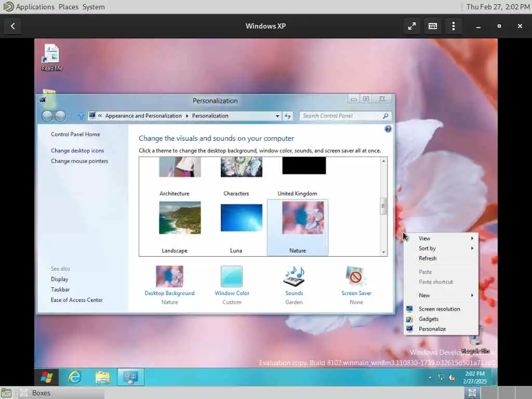Click theme list scrollbar up arrow

pos(383,161)
